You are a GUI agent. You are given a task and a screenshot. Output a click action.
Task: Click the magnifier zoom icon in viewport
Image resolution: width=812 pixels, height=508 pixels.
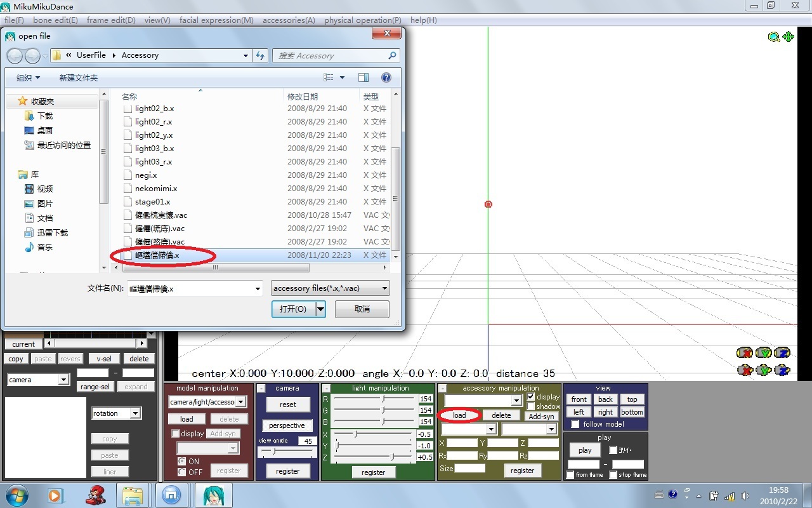[x=774, y=37]
